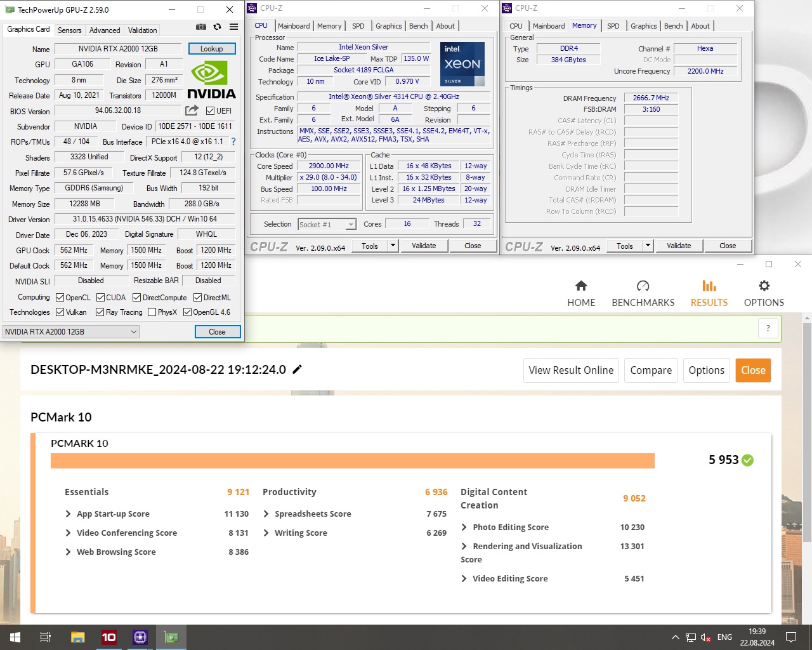Open PCMark OPTIONS gear icon
This screenshot has width=812, height=650.
click(764, 286)
